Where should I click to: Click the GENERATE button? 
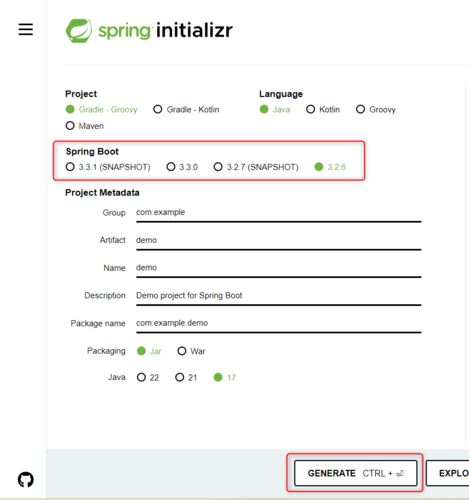356,473
